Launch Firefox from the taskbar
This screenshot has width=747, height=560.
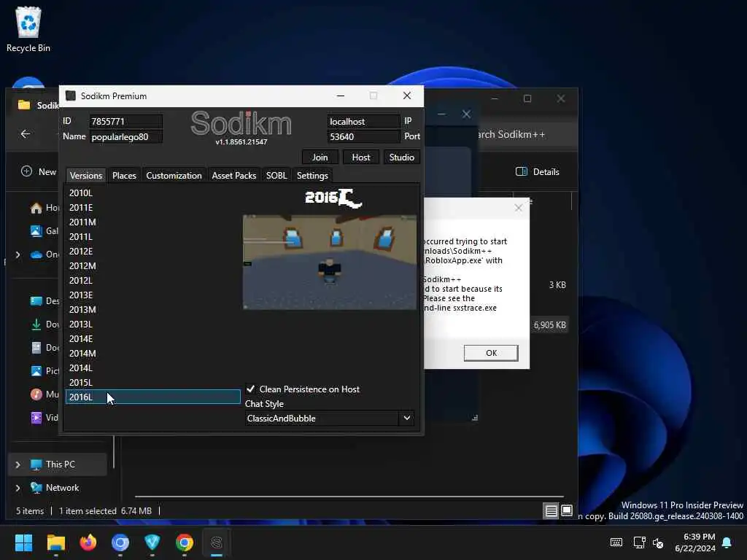click(x=88, y=542)
